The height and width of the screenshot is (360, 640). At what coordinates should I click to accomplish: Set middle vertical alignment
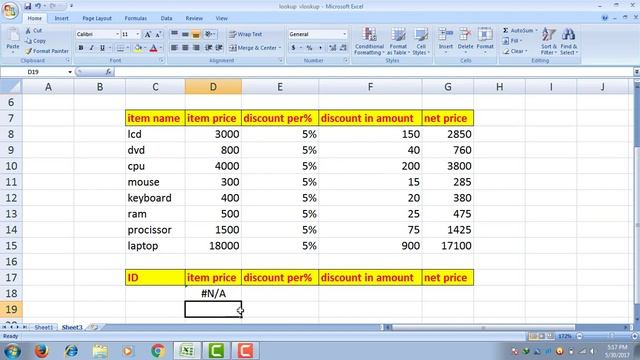point(185,34)
